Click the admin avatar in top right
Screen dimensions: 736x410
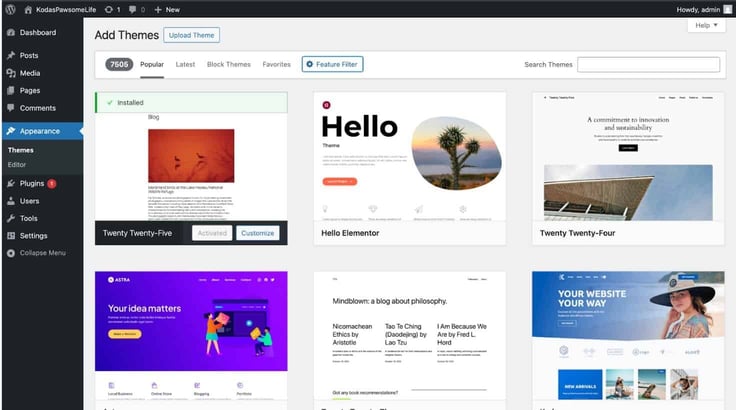point(728,9)
